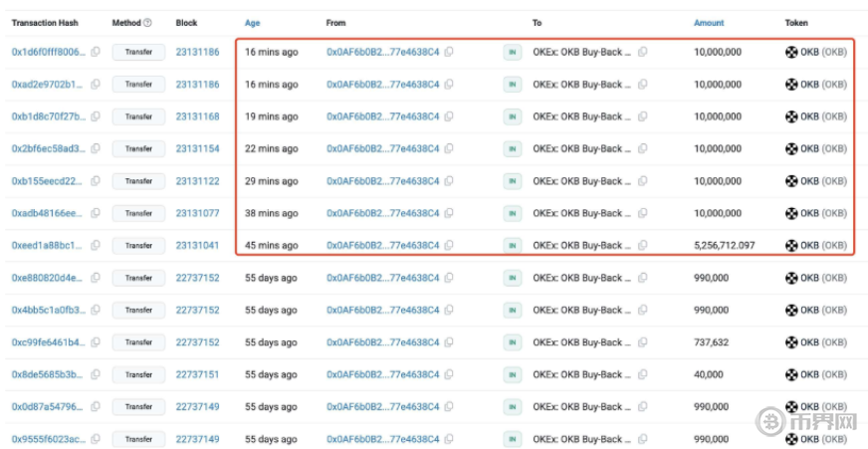
Task: Copy To address in 40,000 amount row
Action: pyautogui.click(x=642, y=375)
